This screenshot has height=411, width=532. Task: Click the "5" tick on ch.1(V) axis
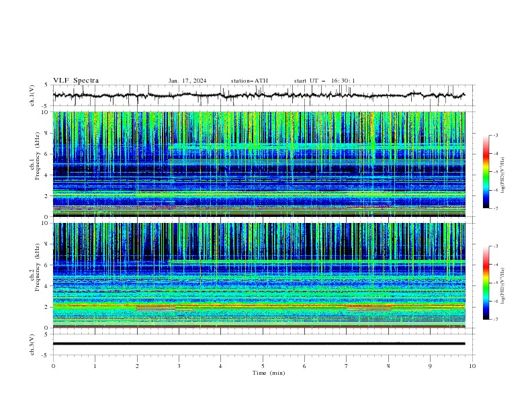pos(46,85)
